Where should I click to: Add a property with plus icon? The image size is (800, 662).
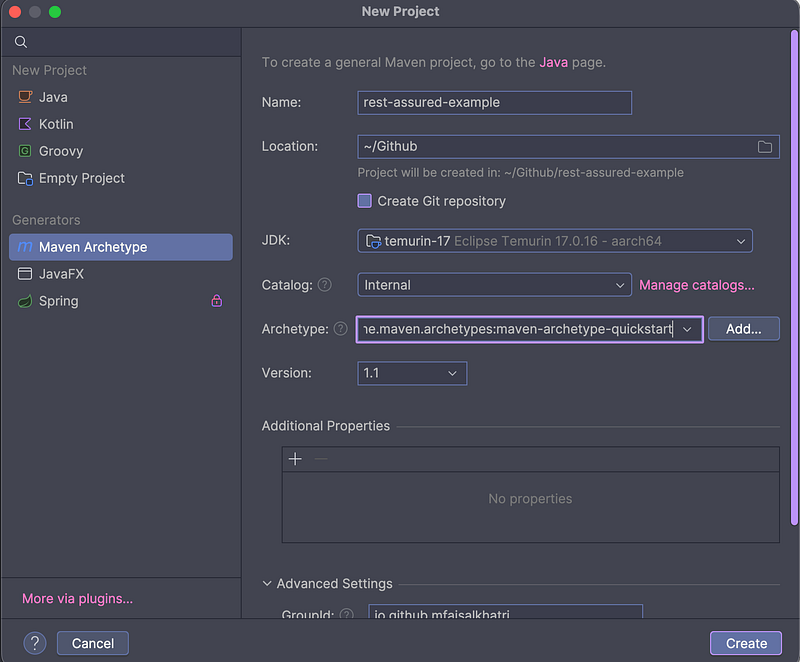295,459
